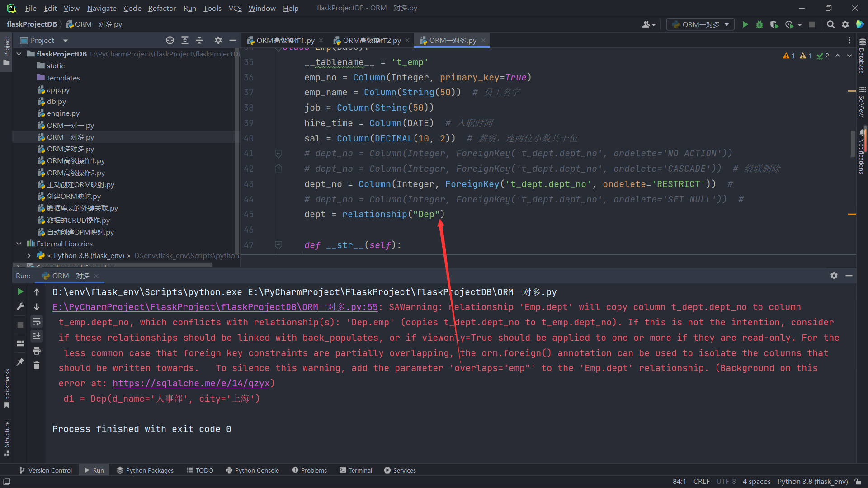Open the Python Console tool window
Screen dimensions: 868x488
point(252,470)
